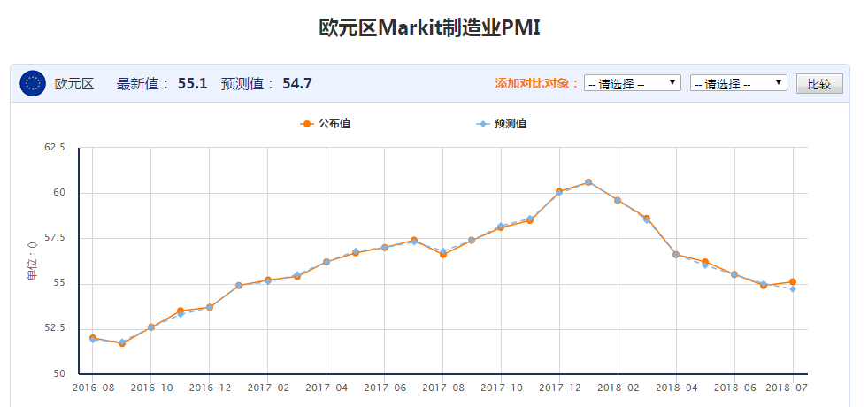Viewport: 868px width, 407px height.
Task: Click the x-axis label 2016-08
Action: click(x=92, y=388)
